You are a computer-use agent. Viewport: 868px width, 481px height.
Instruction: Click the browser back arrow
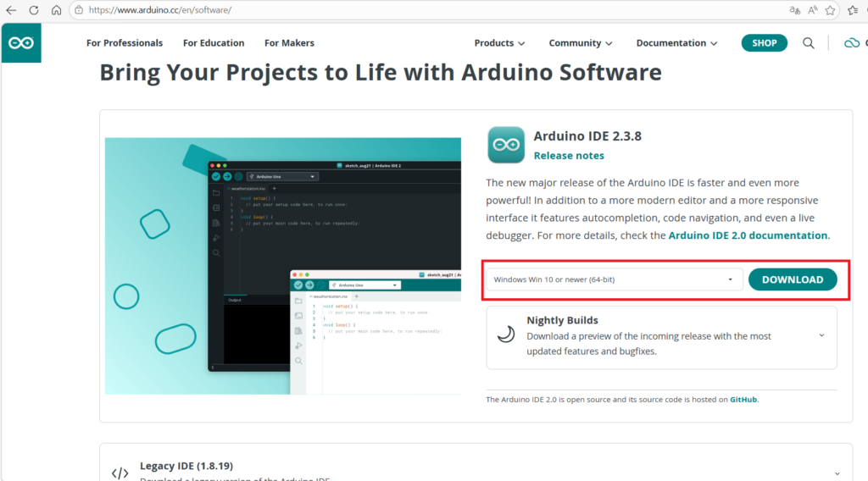click(11, 10)
